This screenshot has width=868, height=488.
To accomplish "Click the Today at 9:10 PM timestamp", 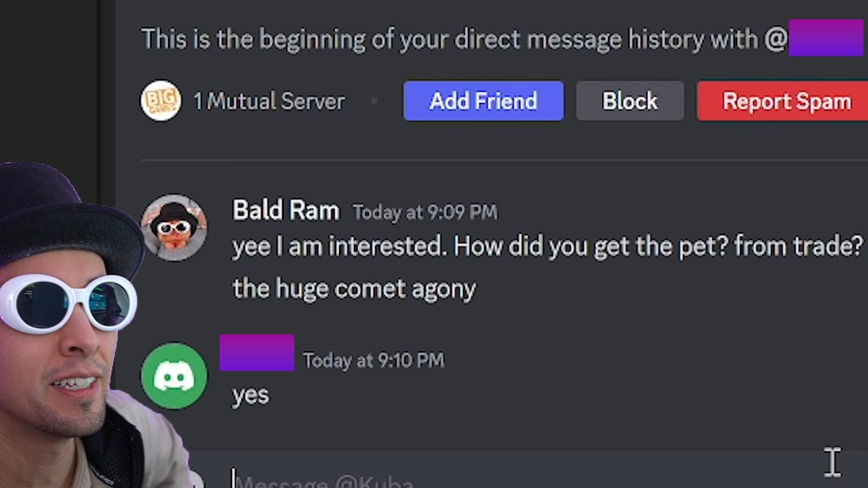I will (374, 361).
